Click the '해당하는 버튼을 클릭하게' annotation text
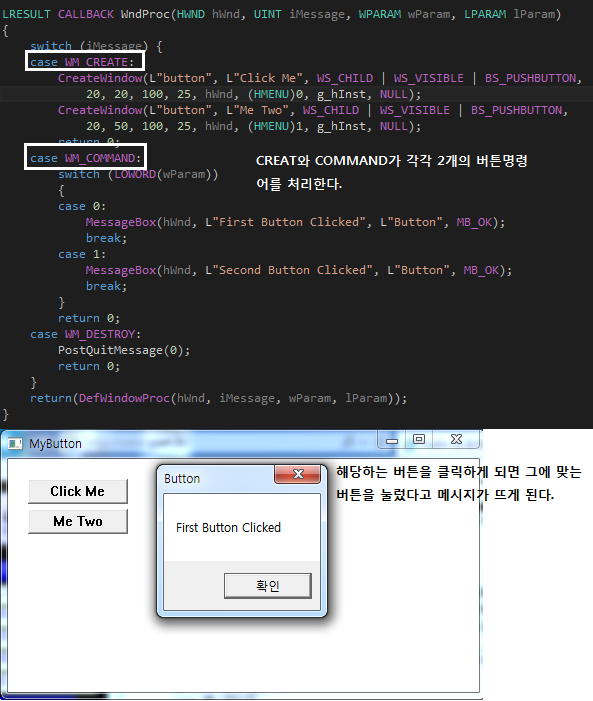This screenshot has width=593, height=701. pos(412,472)
